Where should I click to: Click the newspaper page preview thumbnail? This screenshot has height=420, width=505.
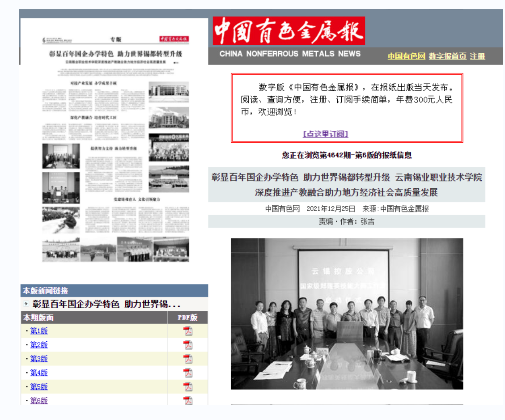pyautogui.click(x=114, y=148)
